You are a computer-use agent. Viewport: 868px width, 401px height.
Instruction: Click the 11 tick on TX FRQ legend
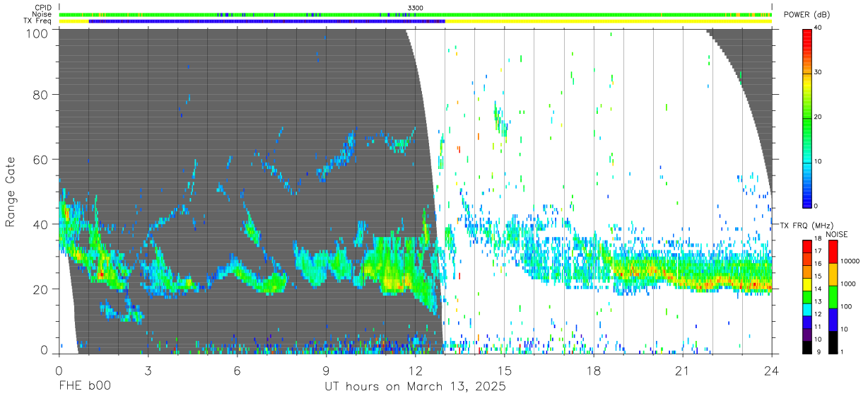[x=817, y=327]
